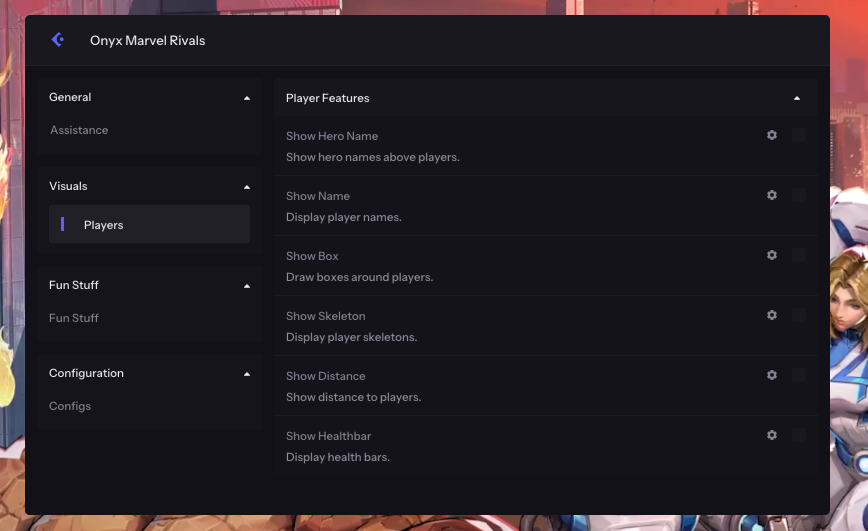
Task: Collapse the General section arrow
Action: point(247,98)
